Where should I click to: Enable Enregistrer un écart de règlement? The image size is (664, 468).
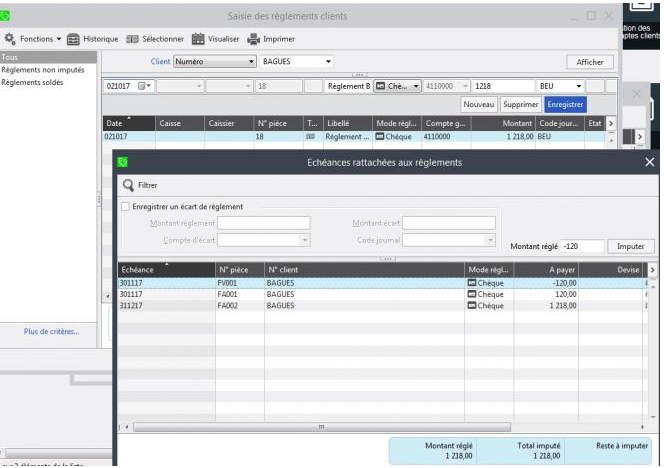125,207
